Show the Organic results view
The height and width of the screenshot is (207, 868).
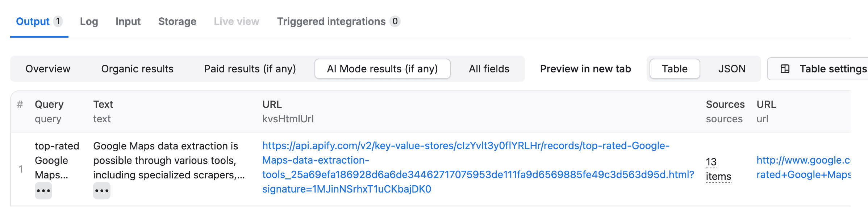pos(137,69)
